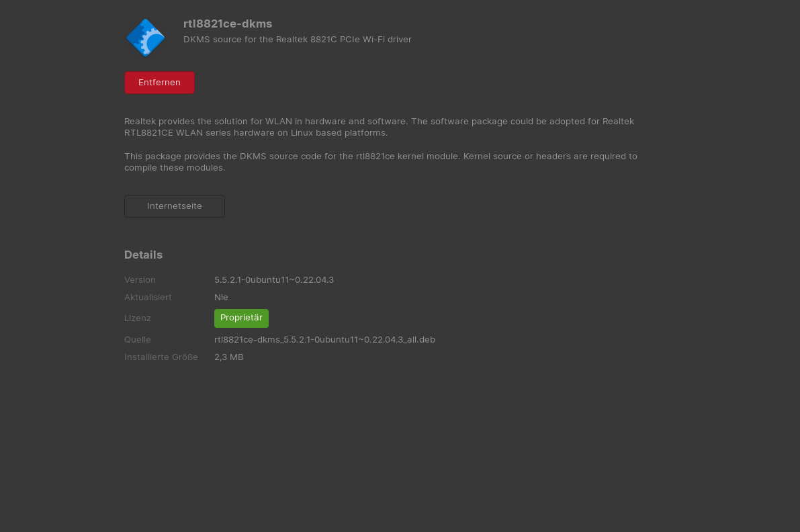Viewport: 800px width, 532px height.
Task: Click the Installierte Größe label
Action: tap(161, 357)
